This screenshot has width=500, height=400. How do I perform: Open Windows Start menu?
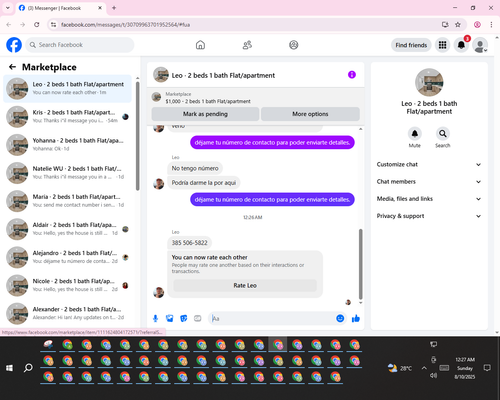[x=9, y=368]
